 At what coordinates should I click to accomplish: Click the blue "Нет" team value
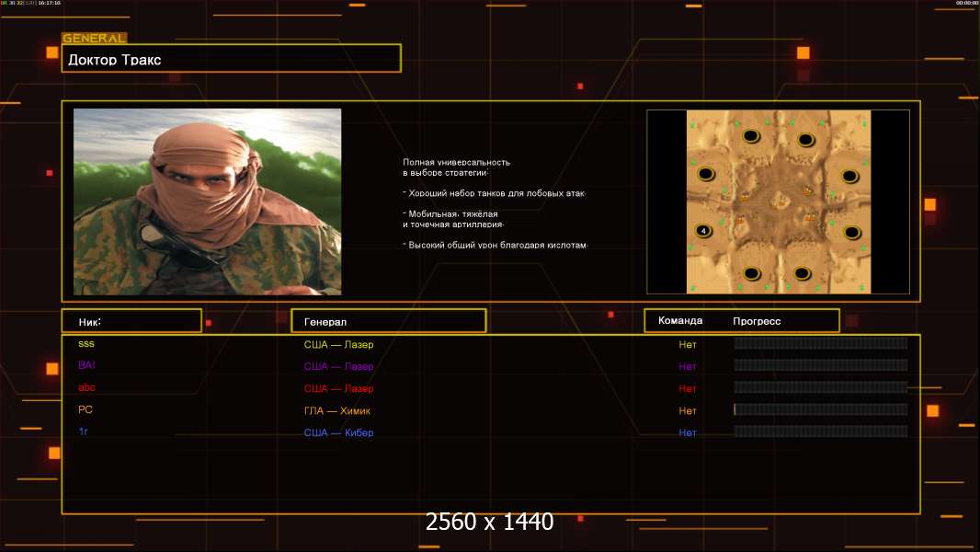688,433
